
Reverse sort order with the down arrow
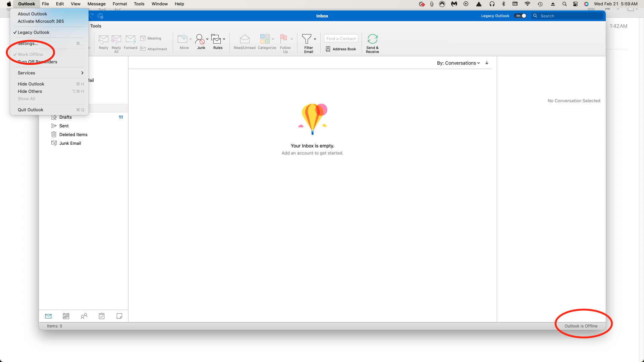point(487,63)
